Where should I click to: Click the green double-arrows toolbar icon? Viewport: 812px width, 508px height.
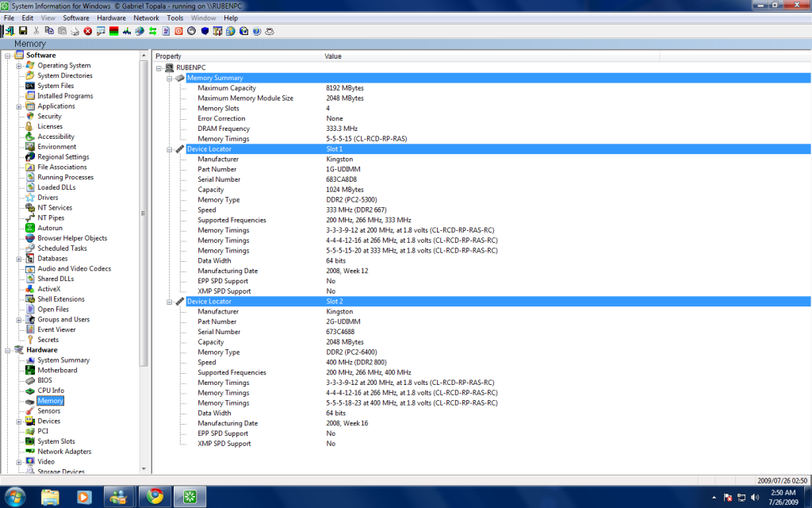[153, 31]
